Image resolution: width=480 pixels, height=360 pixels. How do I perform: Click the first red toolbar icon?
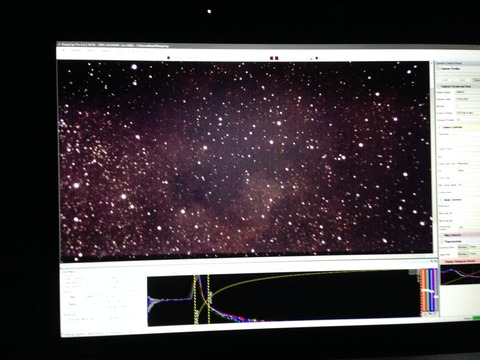(x=272, y=58)
